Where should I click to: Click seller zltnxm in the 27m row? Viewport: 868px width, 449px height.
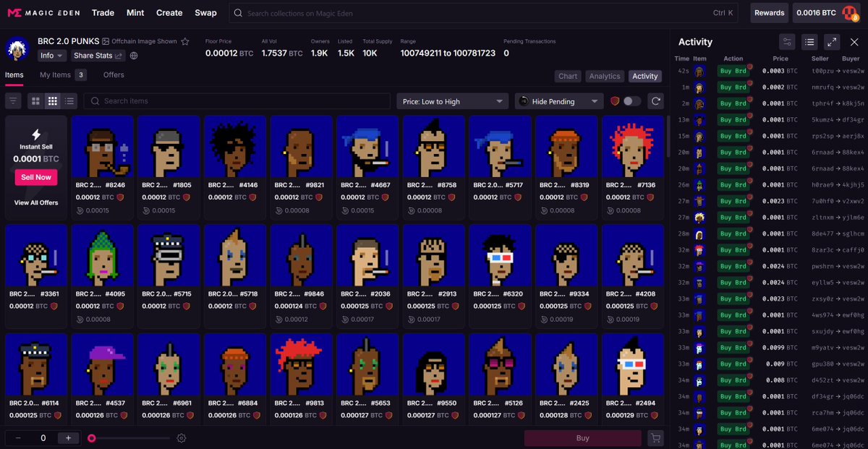823,218
